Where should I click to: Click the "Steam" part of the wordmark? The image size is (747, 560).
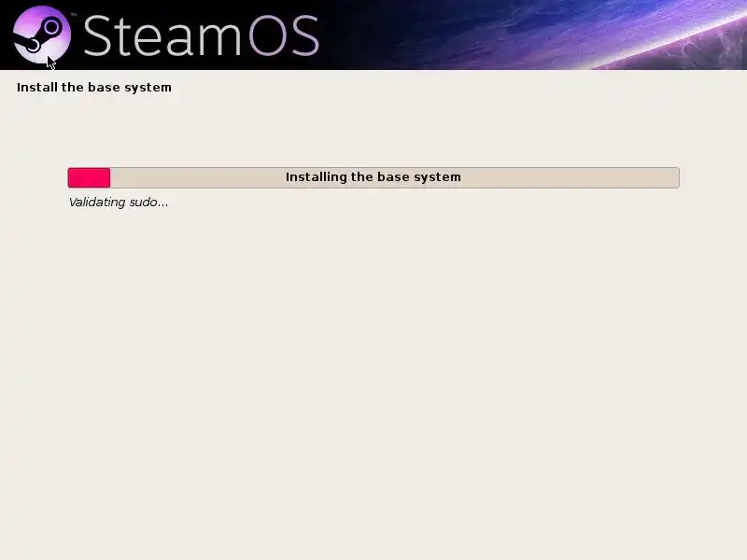pyautogui.click(x=162, y=35)
